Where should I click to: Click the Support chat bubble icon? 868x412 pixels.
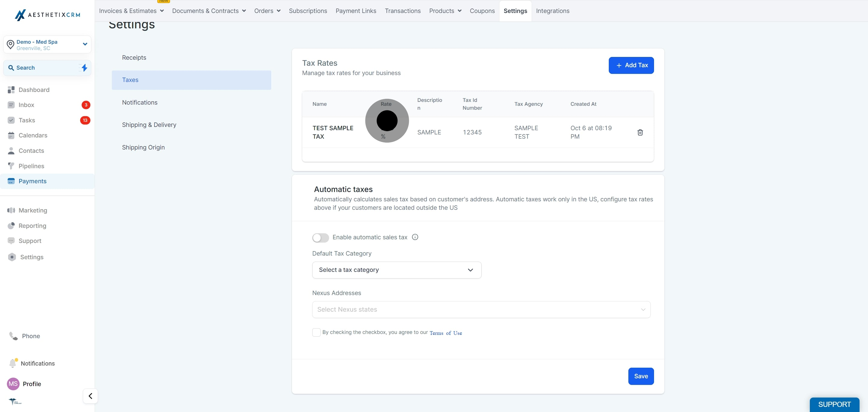pyautogui.click(x=11, y=241)
